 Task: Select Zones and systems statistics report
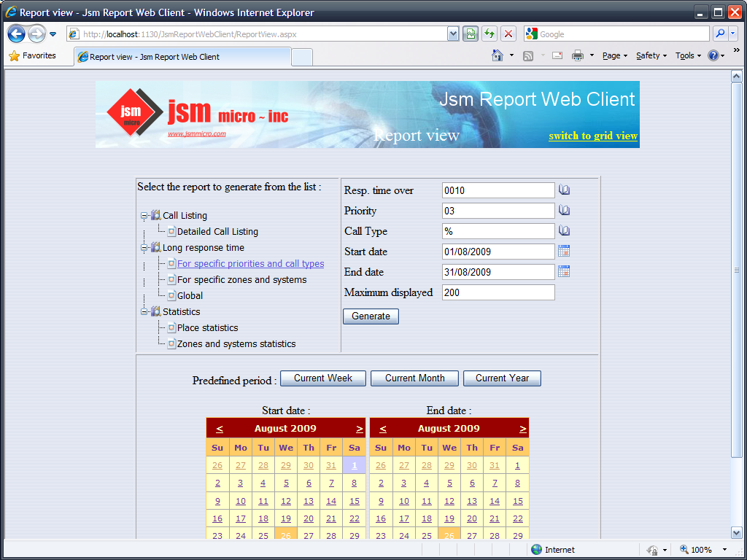(236, 344)
